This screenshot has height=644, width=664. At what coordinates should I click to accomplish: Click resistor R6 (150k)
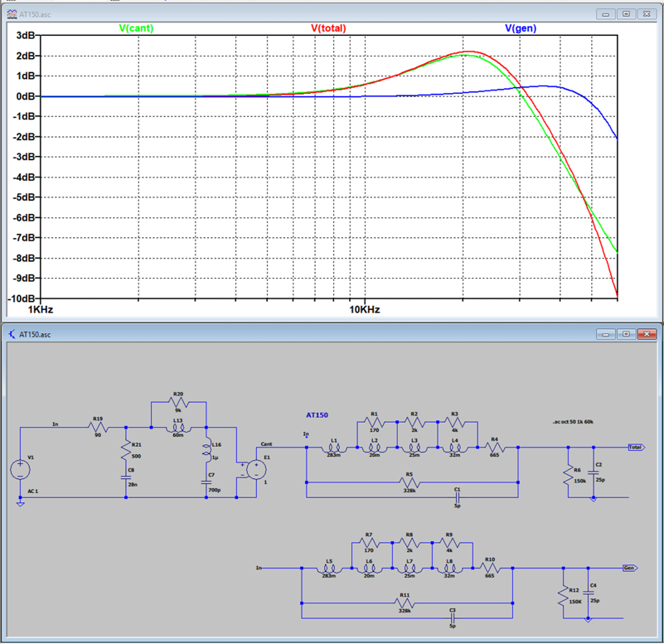(x=568, y=475)
